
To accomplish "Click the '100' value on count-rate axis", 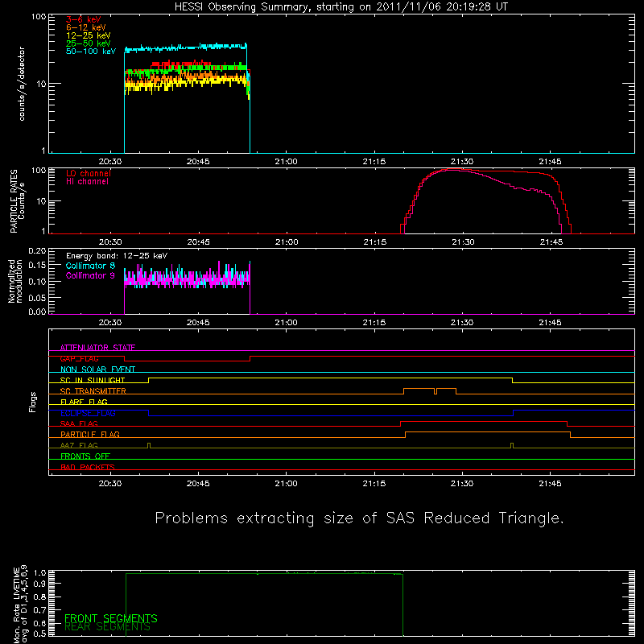I will click(39, 17).
